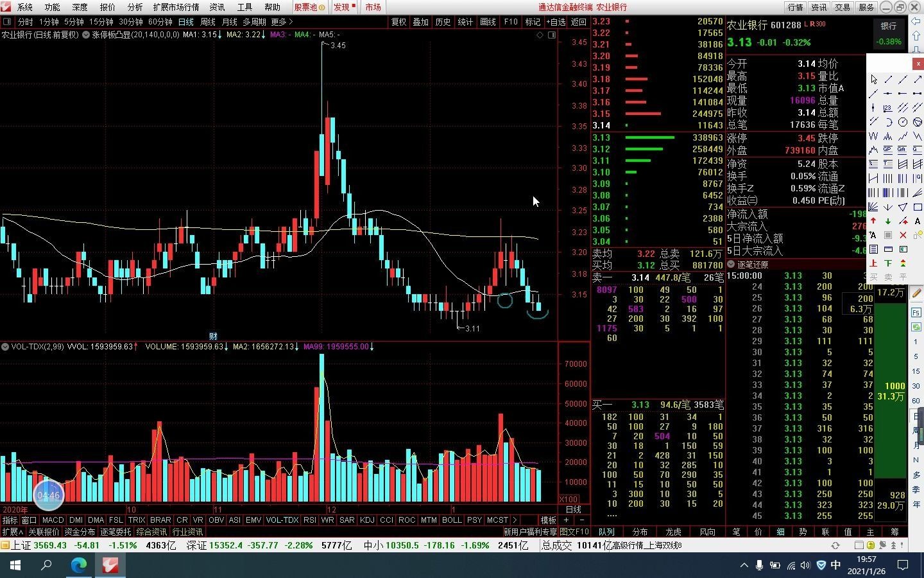Click the 04:46 recording timer bubble
Screen dimensions: 924x578
(48, 495)
